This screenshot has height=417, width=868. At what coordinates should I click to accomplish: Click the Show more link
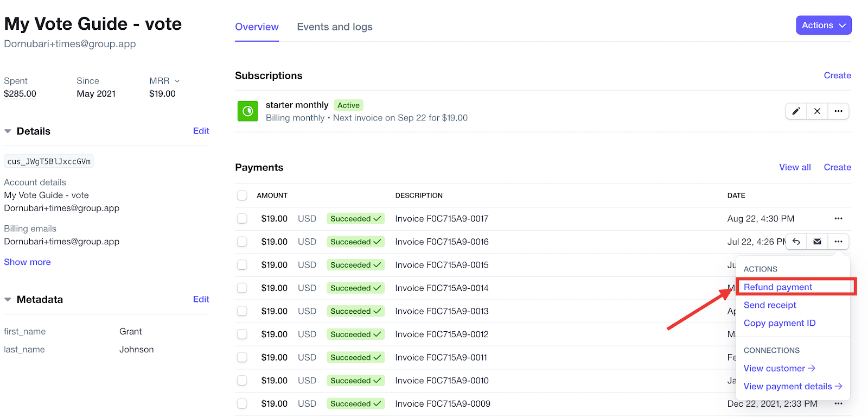click(27, 262)
